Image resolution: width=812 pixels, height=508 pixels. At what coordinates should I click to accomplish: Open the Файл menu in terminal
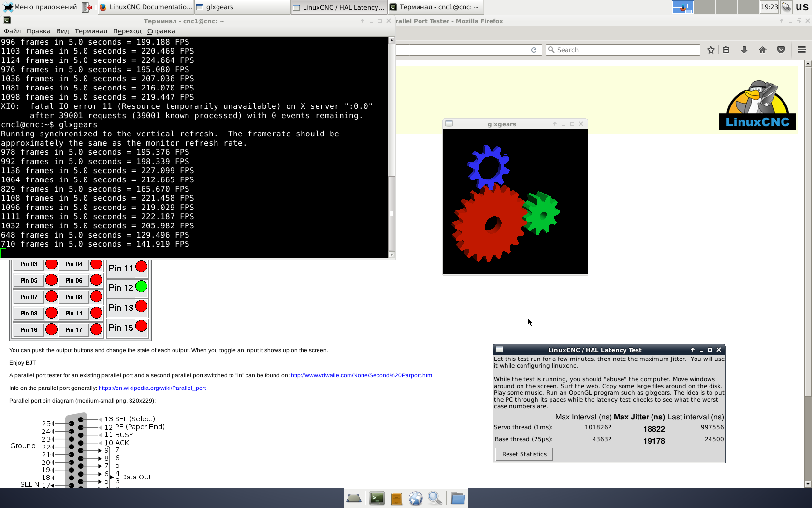[12, 31]
